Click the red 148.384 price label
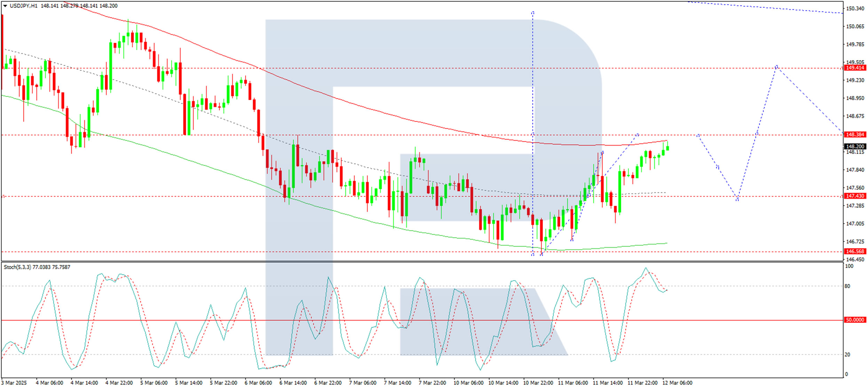Screen dimensions: 868x389 [x=855, y=135]
